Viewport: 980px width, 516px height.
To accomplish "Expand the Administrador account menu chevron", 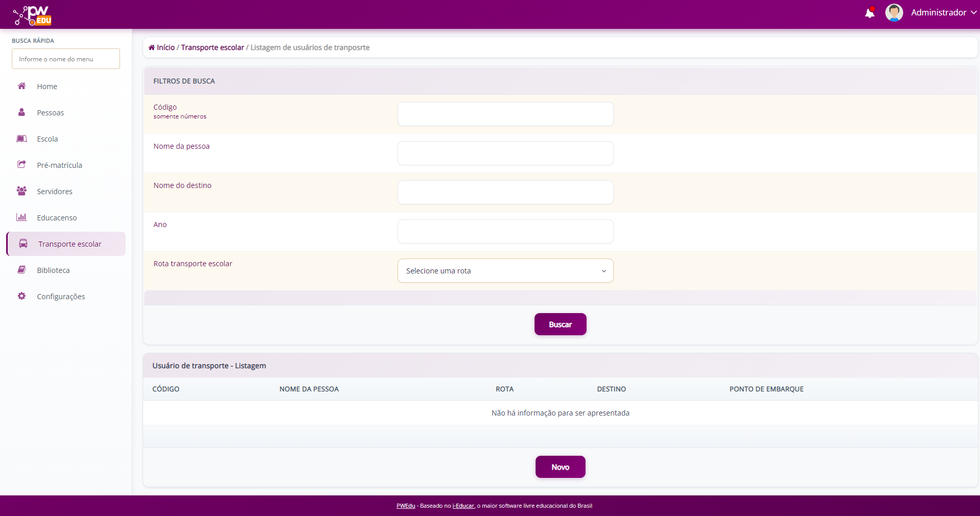I will click(973, 13).
